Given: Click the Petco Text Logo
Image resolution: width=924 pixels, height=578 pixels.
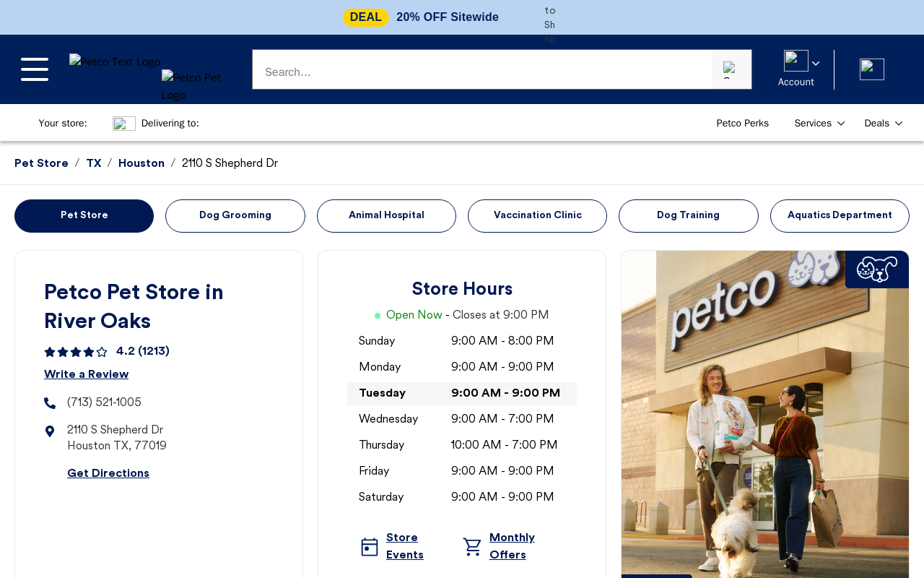Looking at the screenshot, I should pyautogui.click(x=115, y=62).
